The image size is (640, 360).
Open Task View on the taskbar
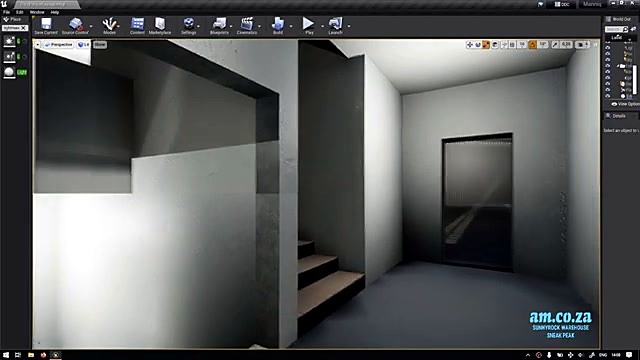[x=18, y=355]
